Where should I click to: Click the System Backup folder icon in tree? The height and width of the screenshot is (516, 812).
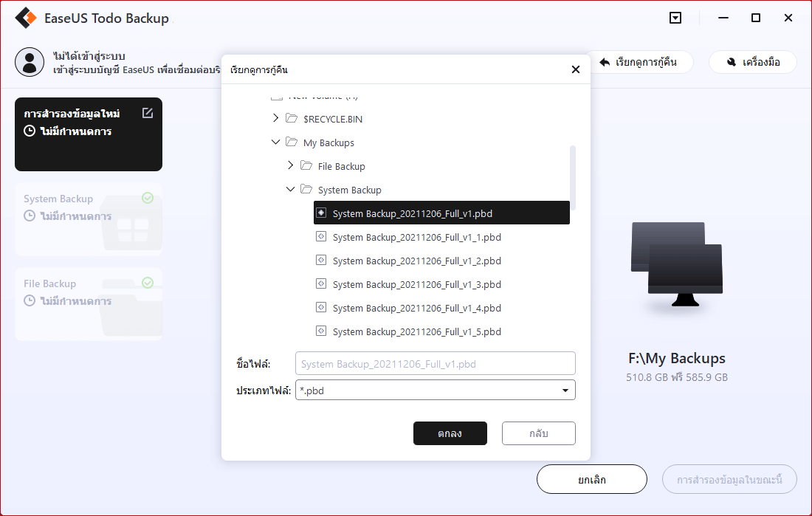[x=306, y=190]
